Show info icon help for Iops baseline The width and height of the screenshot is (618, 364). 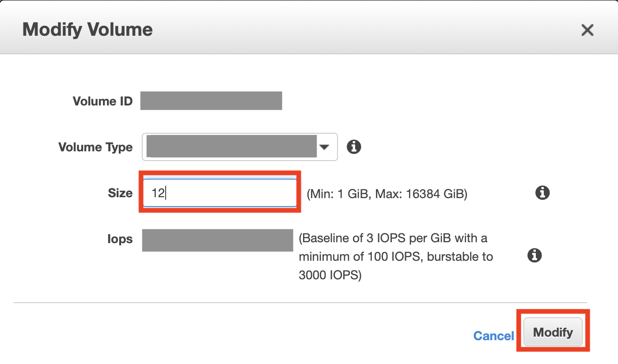[x=535, y=255]
